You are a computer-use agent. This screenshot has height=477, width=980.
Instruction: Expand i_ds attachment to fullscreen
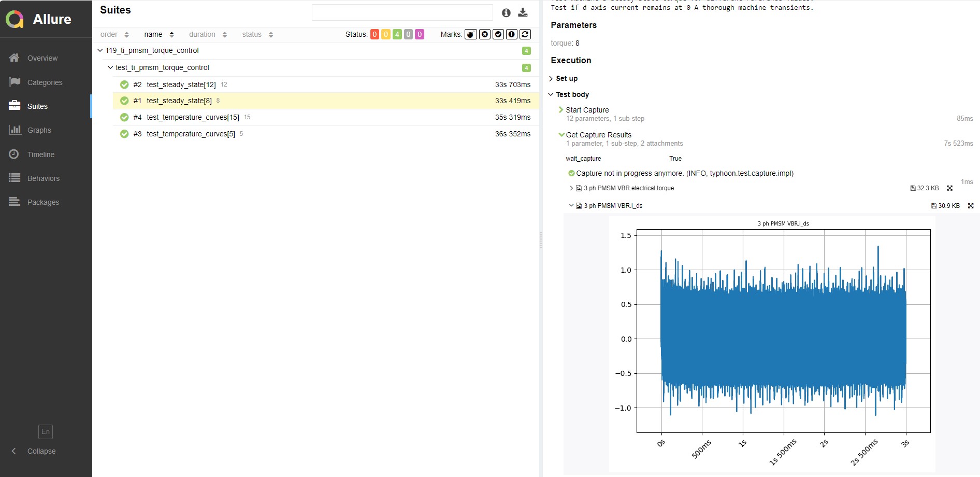pyautogui.click(x=970, y=206)
